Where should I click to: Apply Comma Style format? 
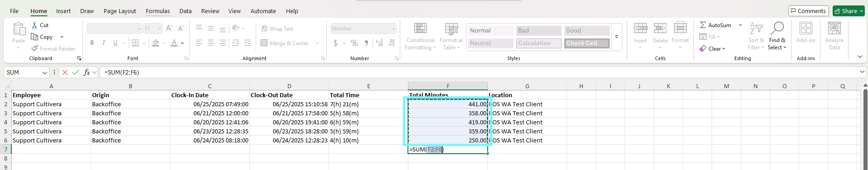pyautogui.click(x=366, y=43)
